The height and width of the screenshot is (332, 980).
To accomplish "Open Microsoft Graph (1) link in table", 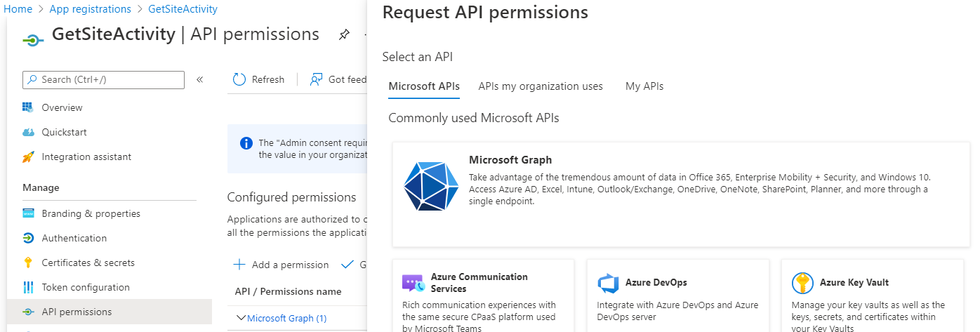I will pos(287,318).
